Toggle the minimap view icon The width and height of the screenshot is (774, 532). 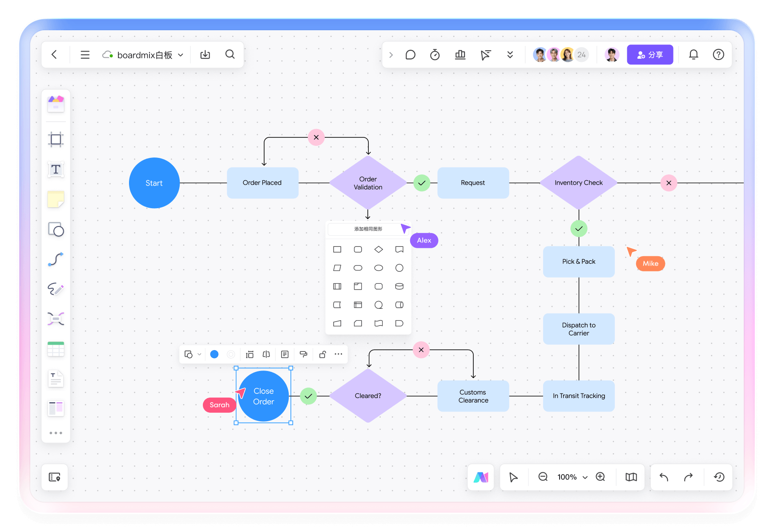631,477
